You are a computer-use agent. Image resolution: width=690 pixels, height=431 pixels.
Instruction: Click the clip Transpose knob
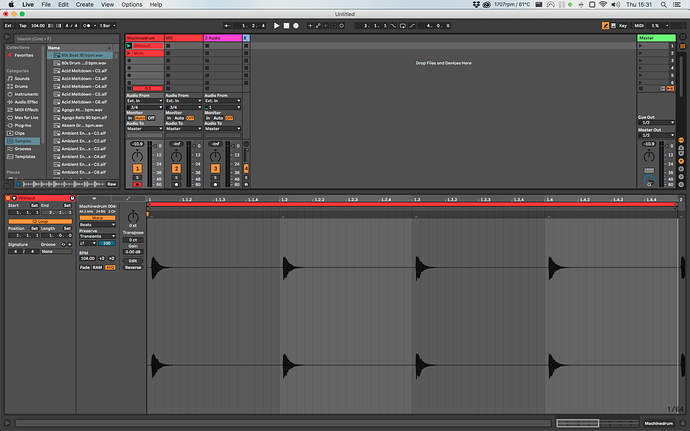pyautogui.click(x=133, y=217)
